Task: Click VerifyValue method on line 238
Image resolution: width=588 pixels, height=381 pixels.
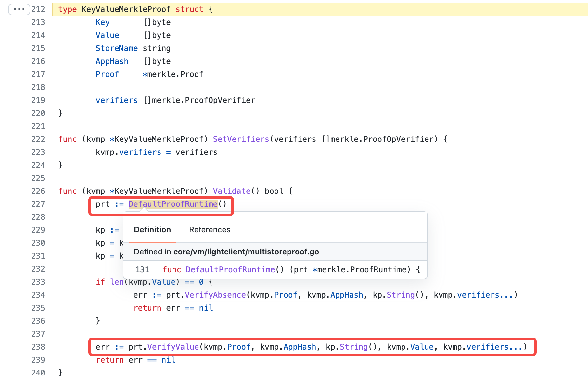Action: tap(173, 347)
